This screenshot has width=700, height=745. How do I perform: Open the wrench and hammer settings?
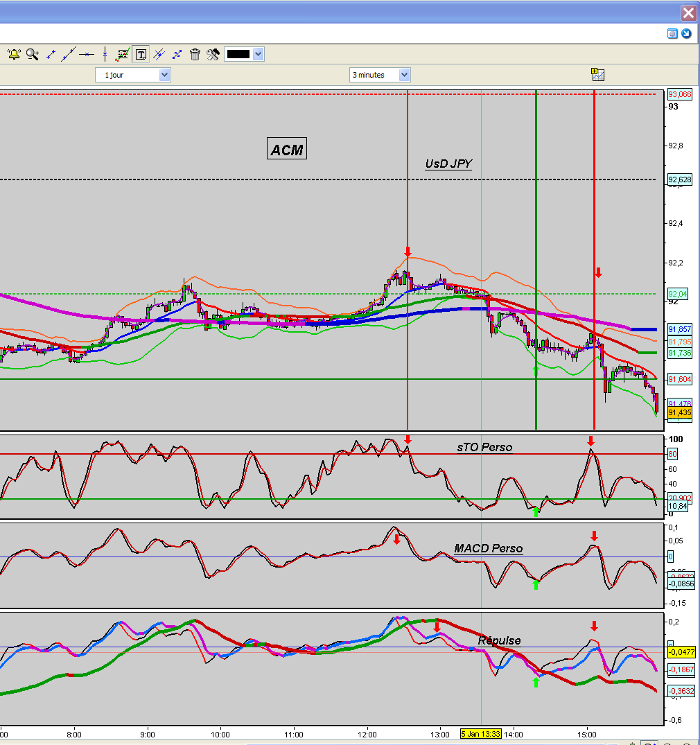point(213,54)
